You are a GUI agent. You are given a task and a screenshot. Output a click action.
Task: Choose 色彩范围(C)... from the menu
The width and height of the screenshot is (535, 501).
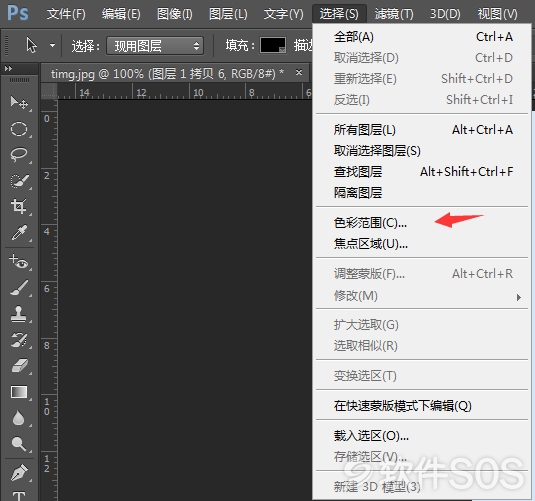tap(370, 223)
